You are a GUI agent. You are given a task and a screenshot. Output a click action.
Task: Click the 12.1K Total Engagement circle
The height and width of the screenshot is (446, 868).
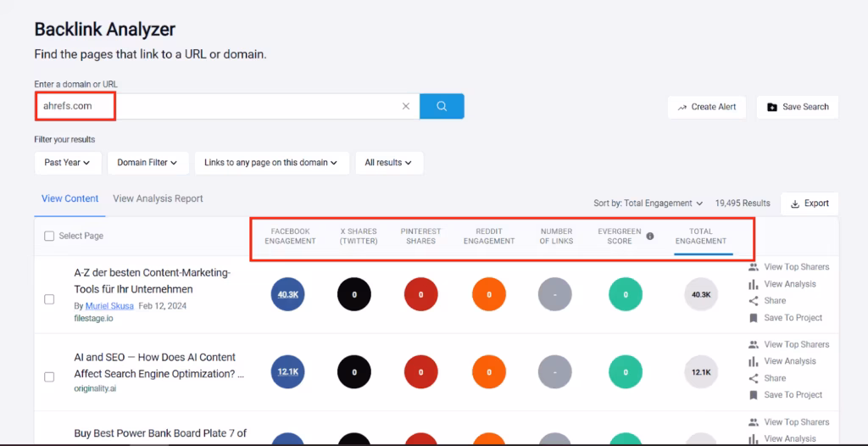coord(701,371)
